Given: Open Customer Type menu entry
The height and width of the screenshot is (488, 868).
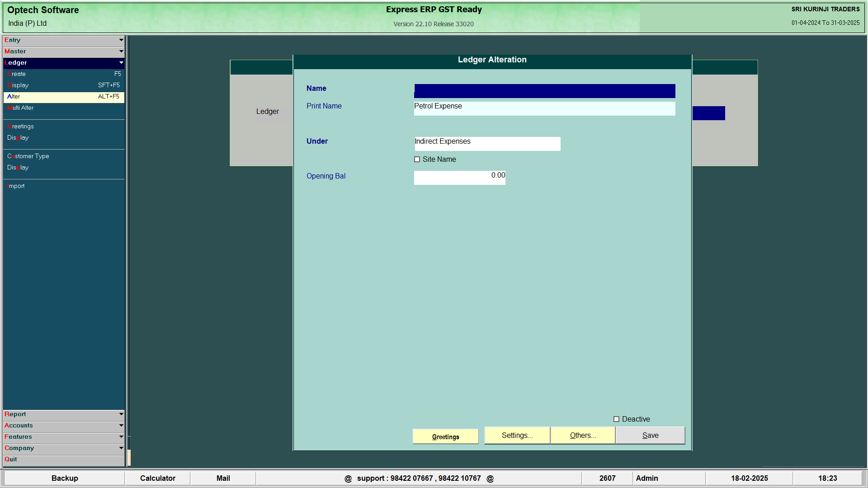Looking at the screenshot, I should [x=28, y=156].
